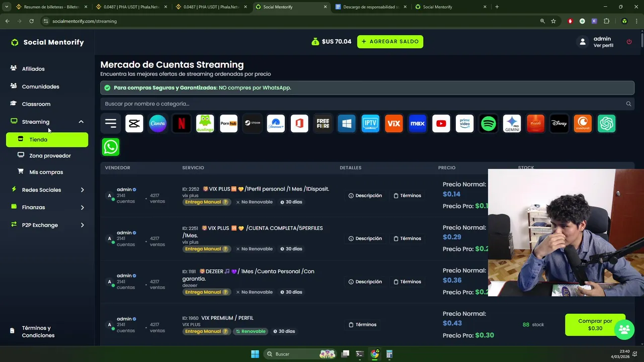Go to Classroom in the sidebar
644x362 pixels.
click(36, 104)
